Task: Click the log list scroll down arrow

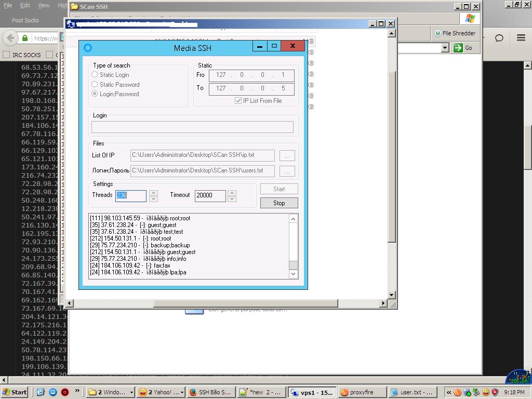Action: click(294, 274)
